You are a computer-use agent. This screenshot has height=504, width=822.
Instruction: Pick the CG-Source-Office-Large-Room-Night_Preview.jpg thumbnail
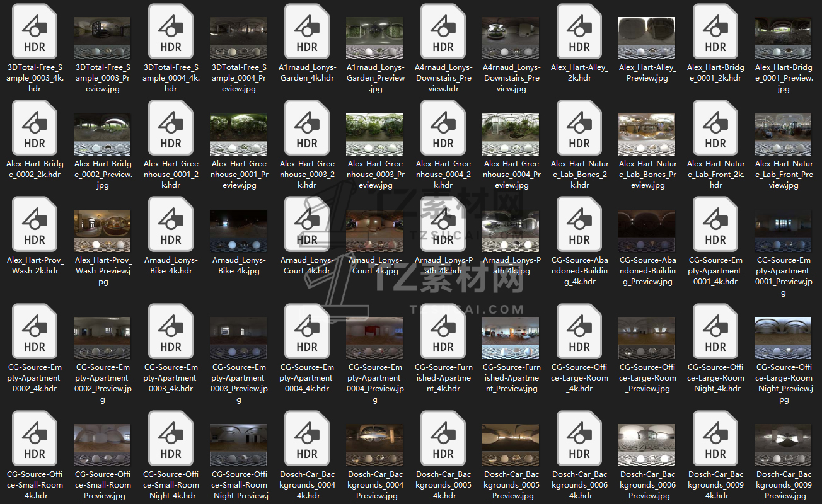click(784, 338)
